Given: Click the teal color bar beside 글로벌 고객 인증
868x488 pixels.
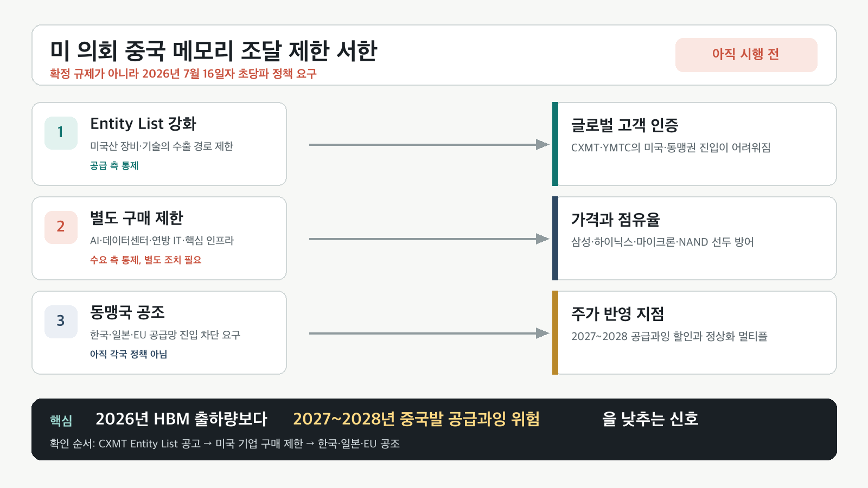Looking at the screenshot, I should [x=555, y=144].
